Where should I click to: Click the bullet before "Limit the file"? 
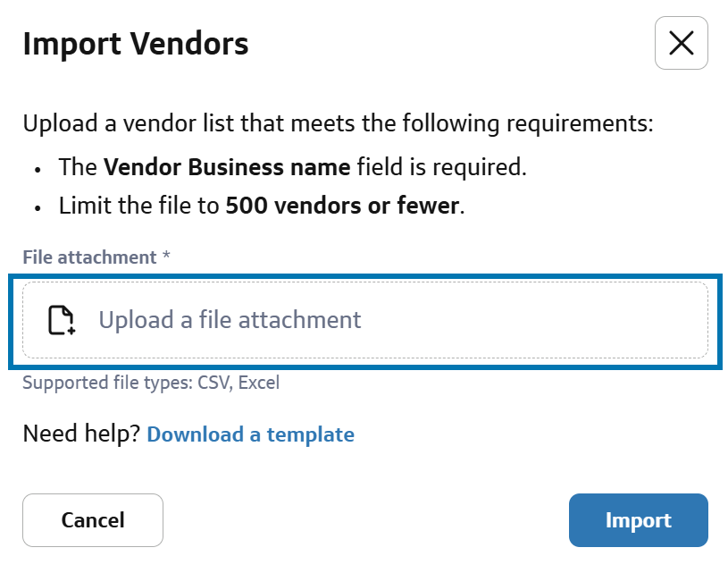(38, 207)
